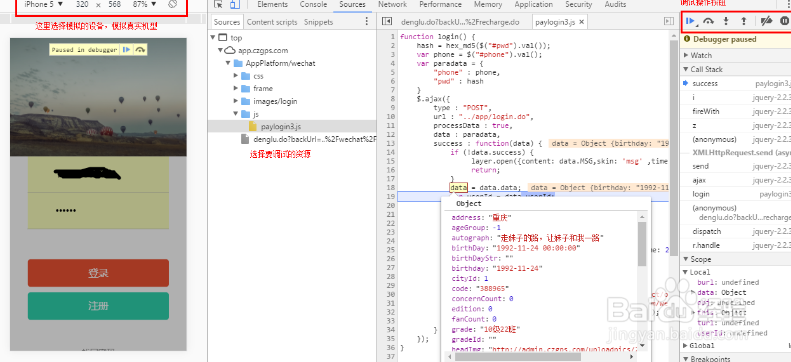
Task: Collapse the AppPlatform/wechat folder
Action: tap(228, 63)
